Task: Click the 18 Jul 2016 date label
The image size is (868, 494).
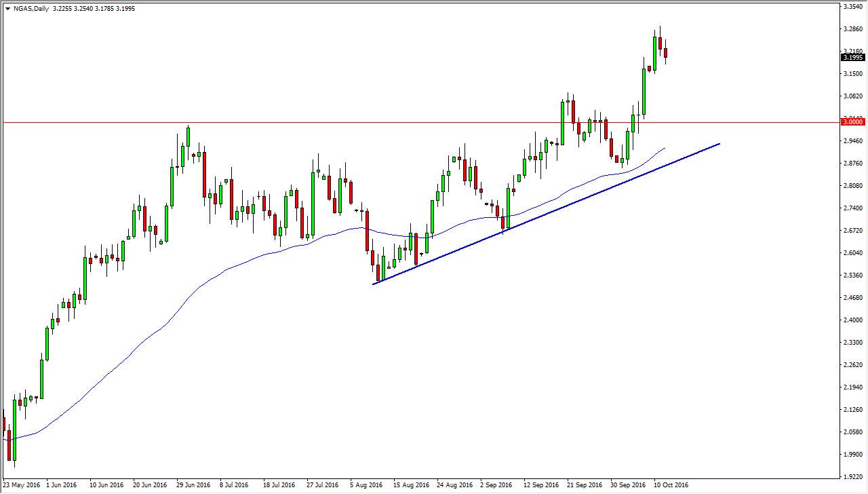Action: pos(279,486)
